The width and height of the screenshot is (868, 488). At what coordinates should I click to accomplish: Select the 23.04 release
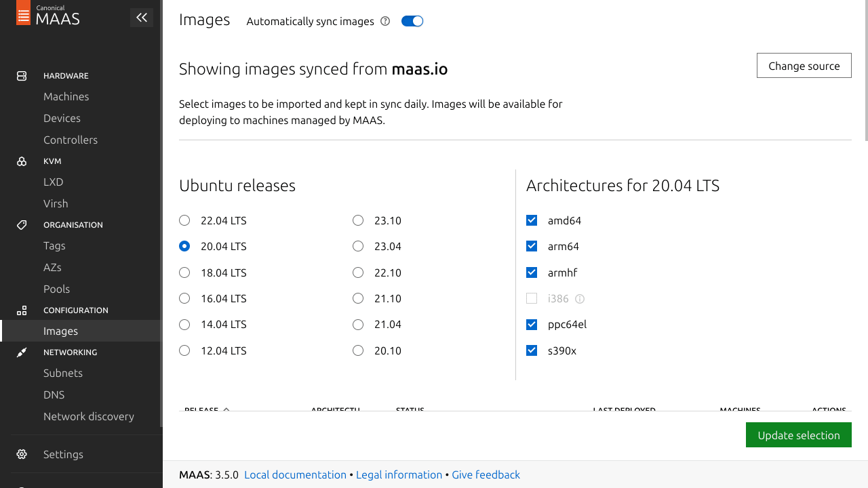tap(358, 246)
